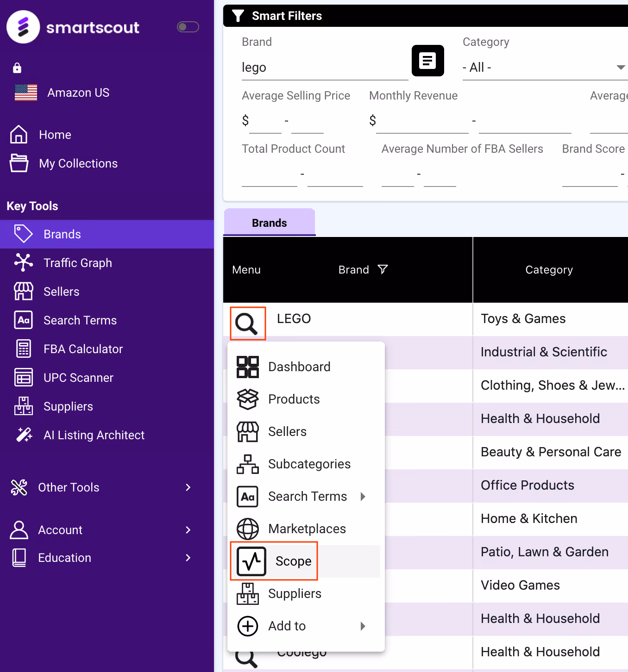This screenshot has height=672, width=628.
Task: Open FBA Calculator link in sidebar
Action: point(83,349)
